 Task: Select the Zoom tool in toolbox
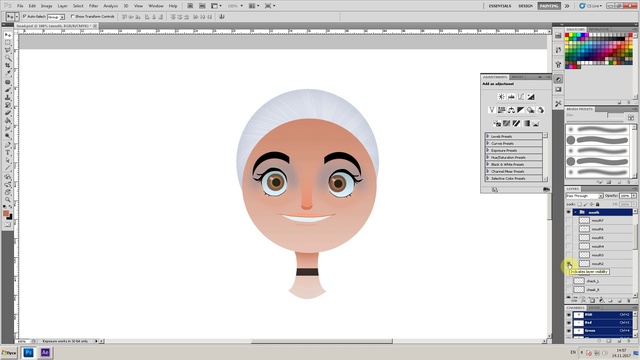coord(8,200)
